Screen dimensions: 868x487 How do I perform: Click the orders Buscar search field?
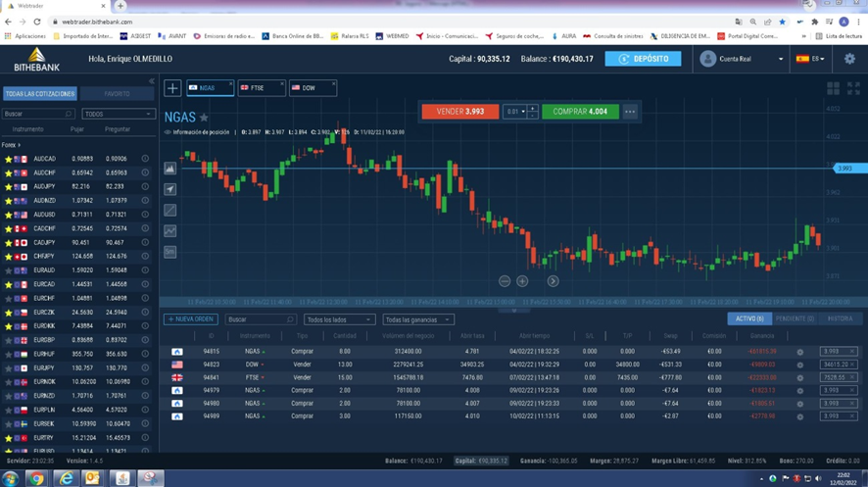coord(261,319)
